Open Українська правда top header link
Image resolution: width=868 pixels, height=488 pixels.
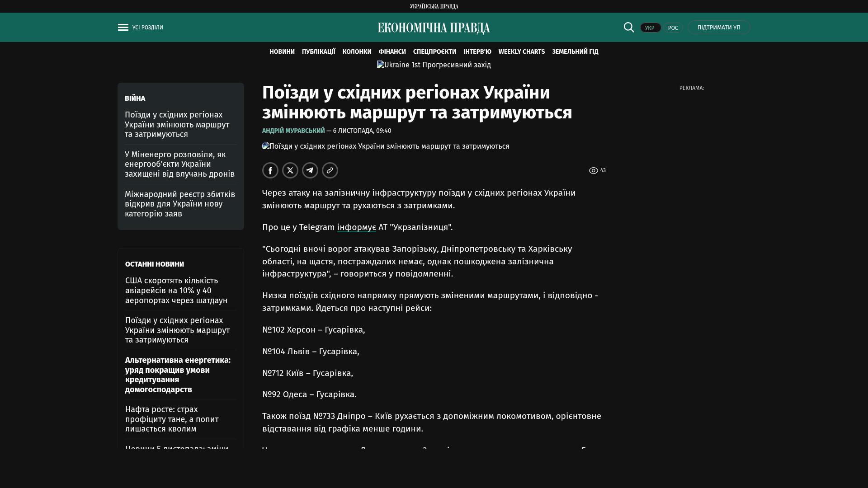434,6
